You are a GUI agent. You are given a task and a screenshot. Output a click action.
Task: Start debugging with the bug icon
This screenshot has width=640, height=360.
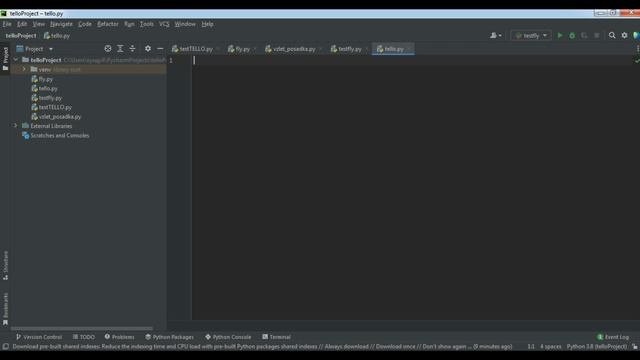[572, 36]
